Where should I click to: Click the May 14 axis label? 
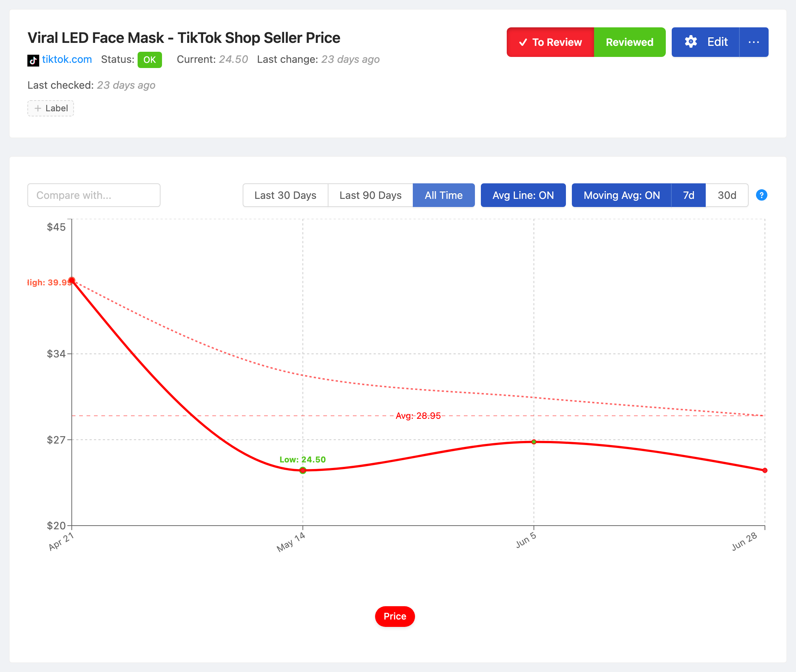tap(291, 542)
